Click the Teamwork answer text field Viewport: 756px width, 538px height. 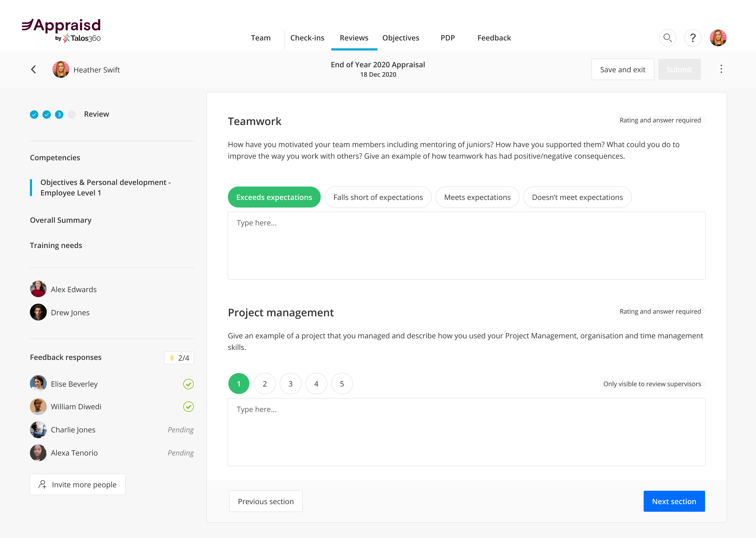[466, 245]
